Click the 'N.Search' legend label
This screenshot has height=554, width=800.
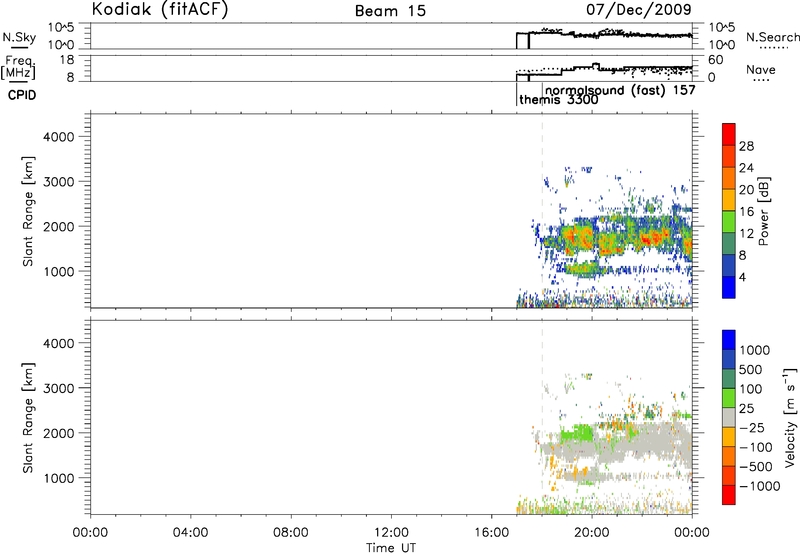click(x=772, y=37)
